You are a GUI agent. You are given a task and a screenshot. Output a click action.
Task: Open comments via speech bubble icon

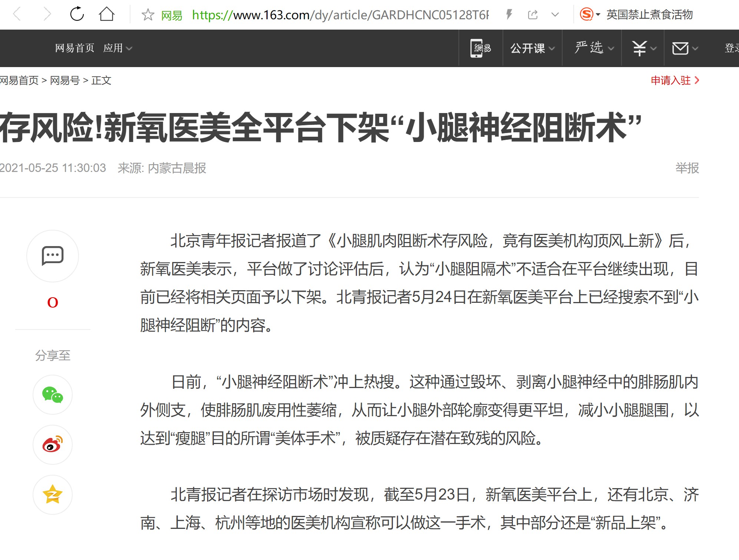click(x=53, y=256)
